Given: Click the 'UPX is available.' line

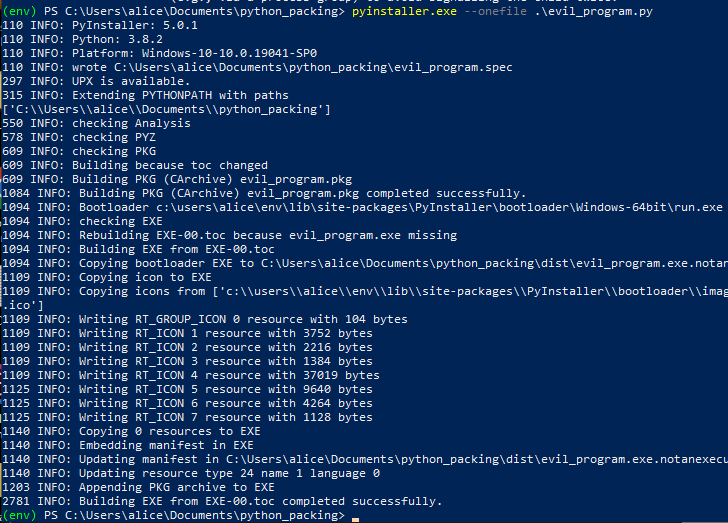Looking at the screenshot, I should (96, 81).
